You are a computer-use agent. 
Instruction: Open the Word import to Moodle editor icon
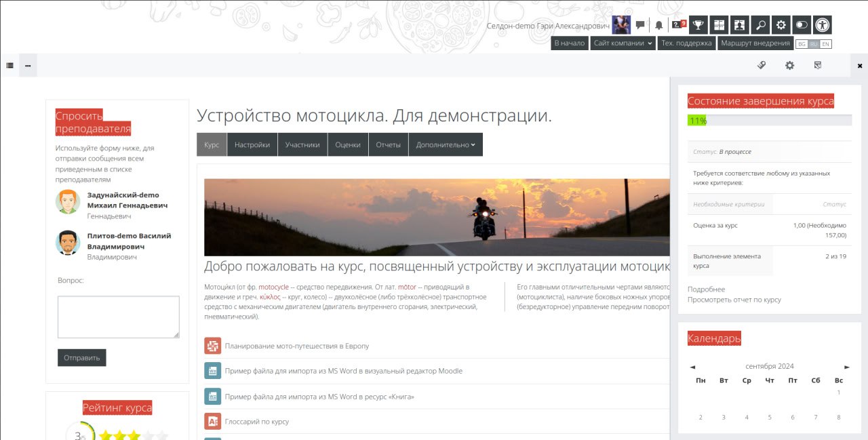pyautogui.click(x=212, y=371)
